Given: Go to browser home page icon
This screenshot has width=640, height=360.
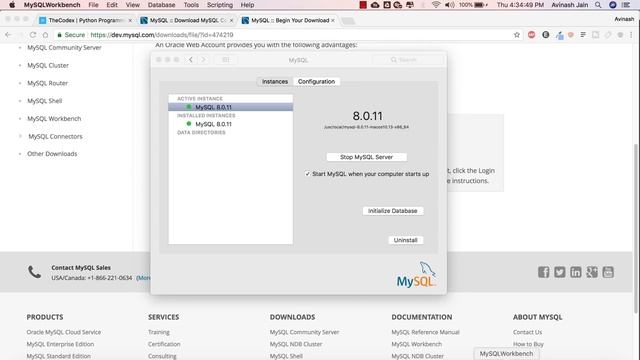Looking at the screenshot, I should (45, 35).
